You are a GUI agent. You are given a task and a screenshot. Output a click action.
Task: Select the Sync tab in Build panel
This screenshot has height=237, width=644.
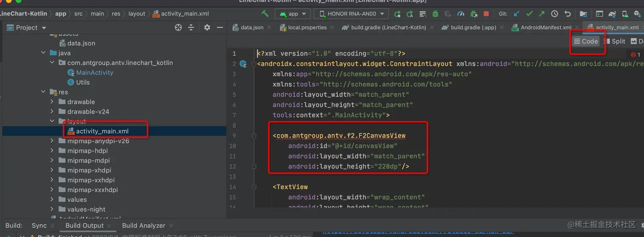[x=39, y=225]
